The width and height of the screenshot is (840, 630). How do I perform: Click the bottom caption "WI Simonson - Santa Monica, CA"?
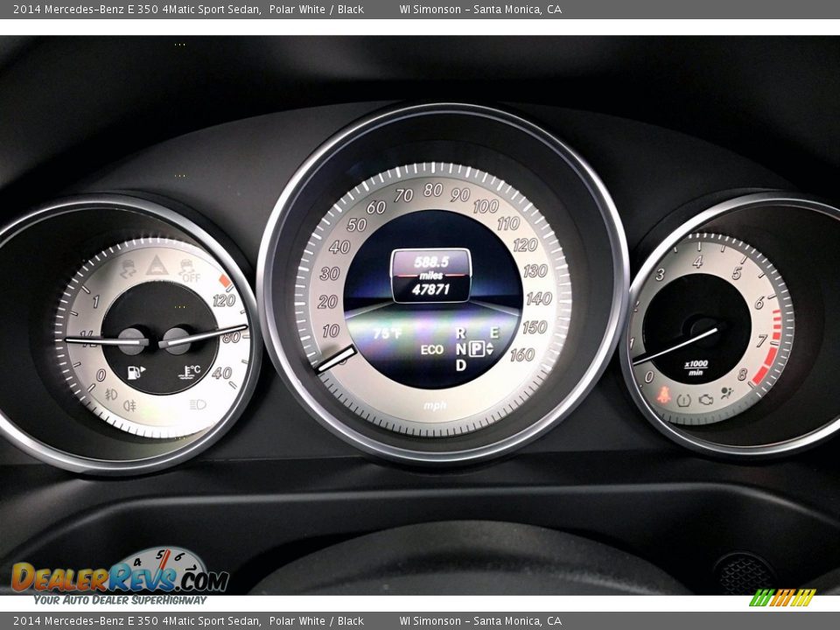pos(480,621)
